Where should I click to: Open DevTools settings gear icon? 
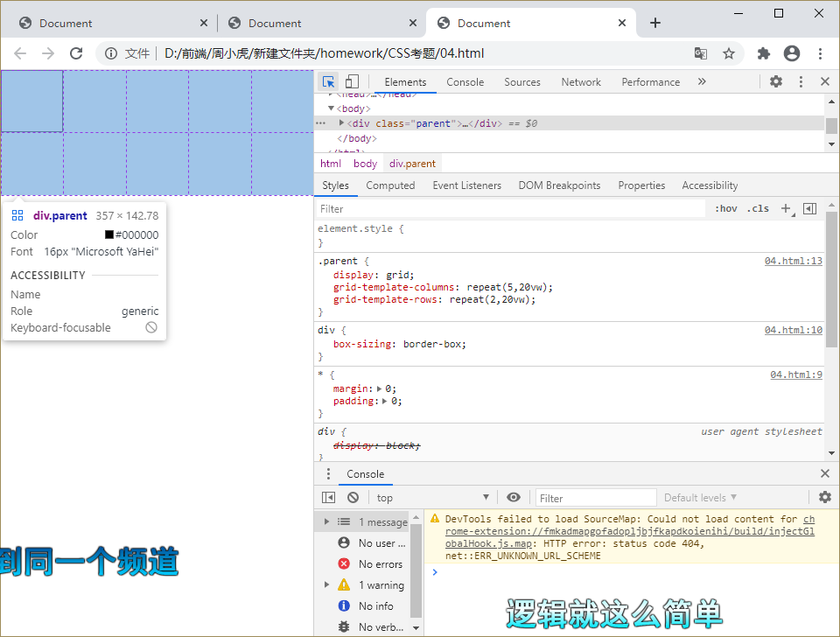tap(776, 81)
